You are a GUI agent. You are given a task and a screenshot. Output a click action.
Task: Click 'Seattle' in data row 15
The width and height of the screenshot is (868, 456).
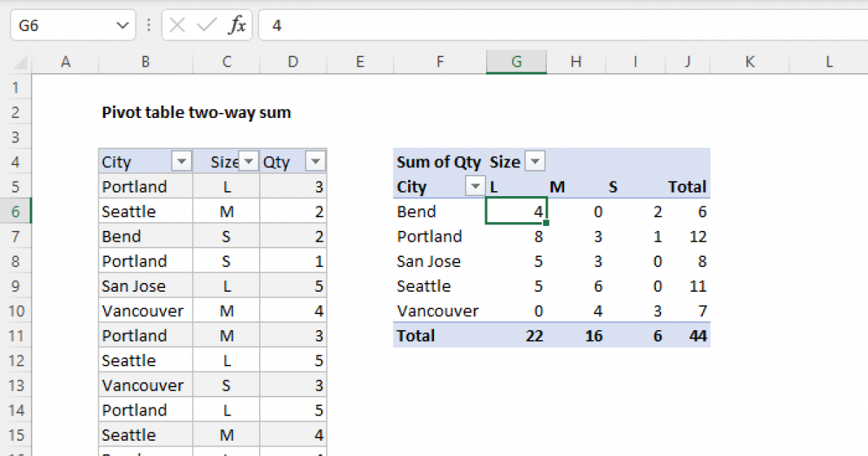tap(129, 434)
